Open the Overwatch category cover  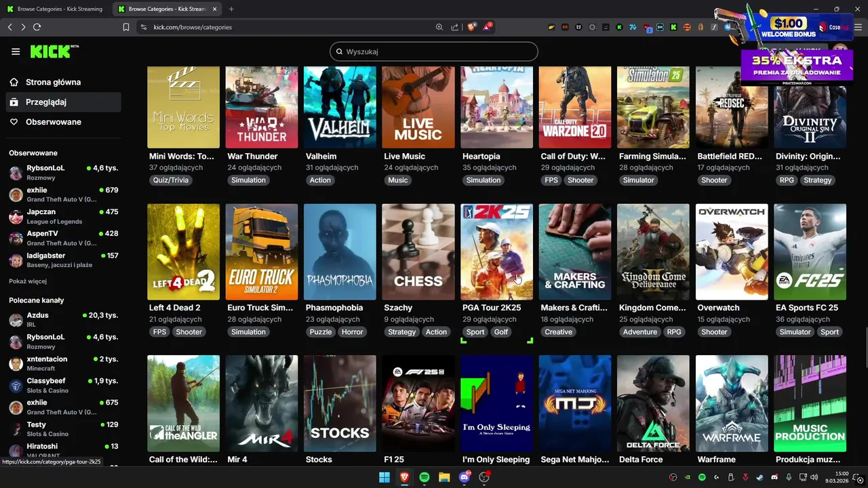click(732, 251)
